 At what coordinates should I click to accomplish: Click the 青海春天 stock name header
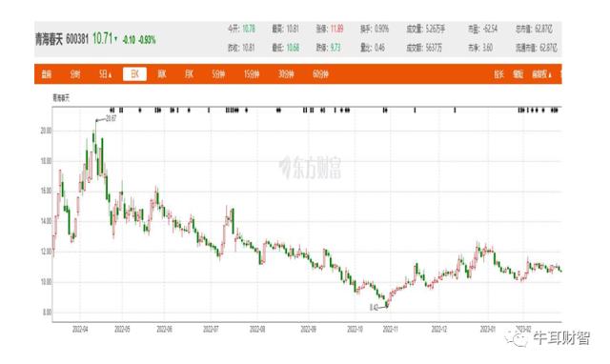click(49, 40)
